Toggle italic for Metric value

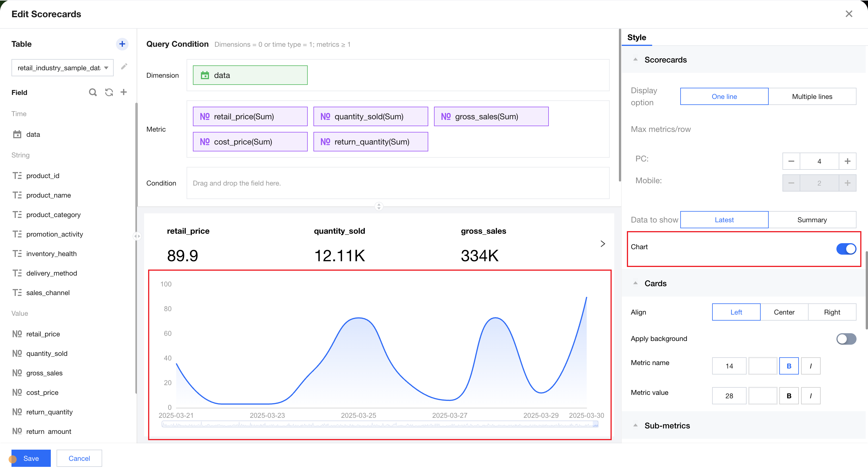pyautogui.click(x=810, y=396)
